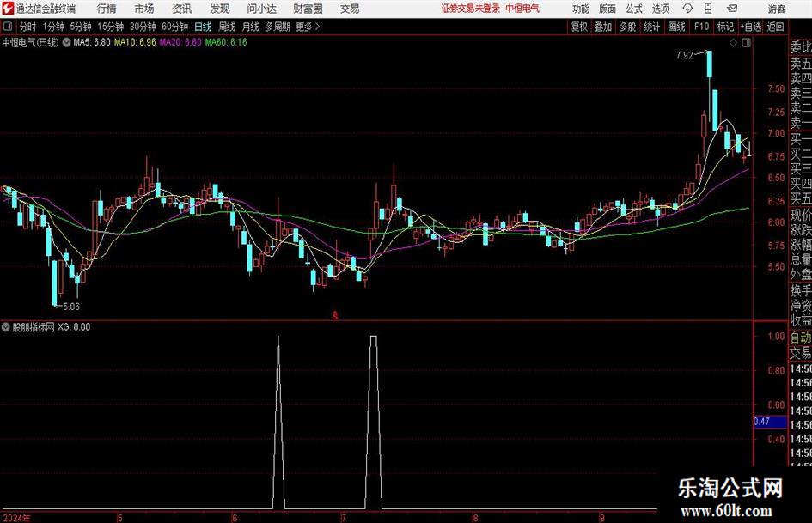Screen dimensions: 812x523
Task: Switch to the 分时 period tab
Action: coord(27,27)
